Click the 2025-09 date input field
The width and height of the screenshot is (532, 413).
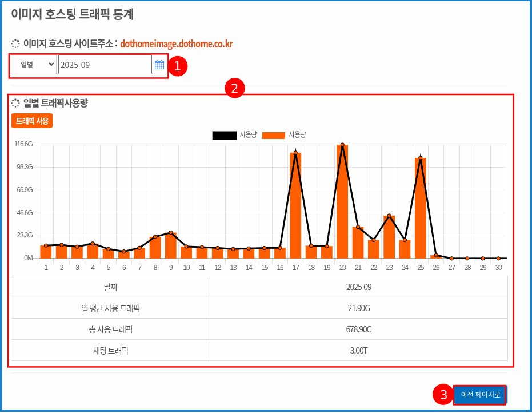click(103, 64)
